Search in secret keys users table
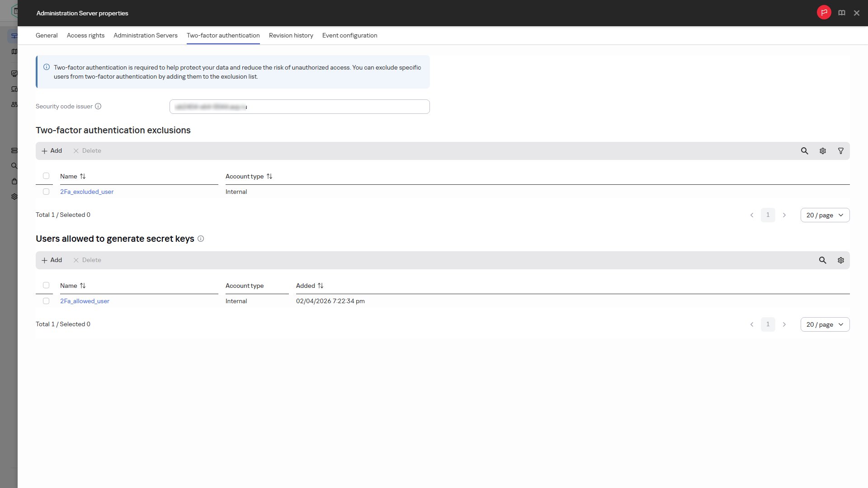 (x=822, y=260)
